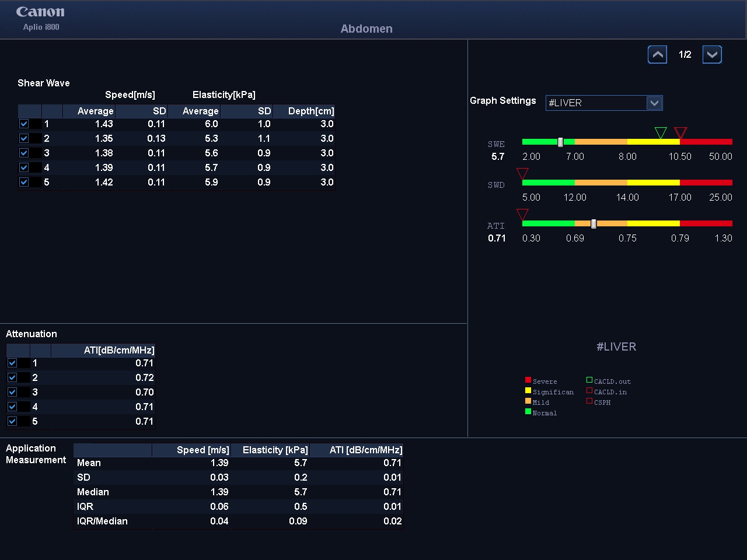747x560 pixels.
Task: Uncheck Shear Wave measurement row 1
Action: (x=24, y=124)
